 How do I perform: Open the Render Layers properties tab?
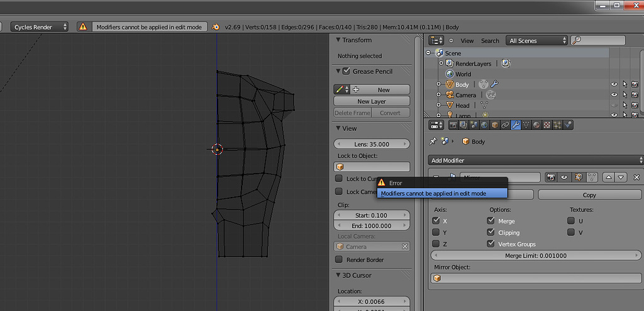point(464,125)
